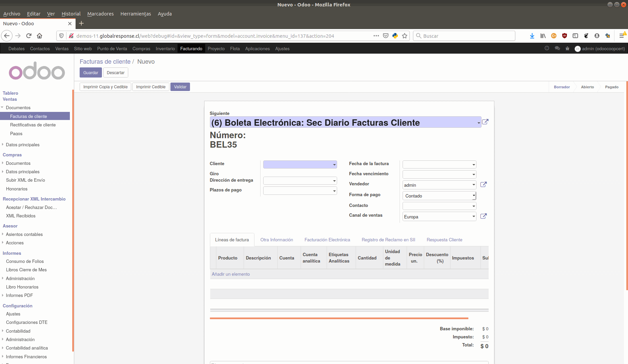
Task: Open the Cliente dropdown field
Action: tap(300, 164)
